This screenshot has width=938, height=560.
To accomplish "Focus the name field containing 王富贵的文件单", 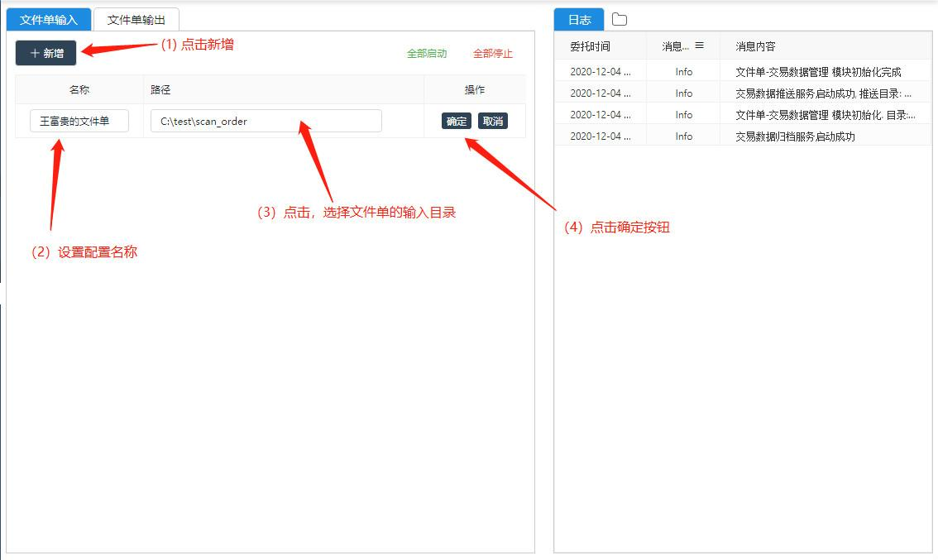I will click(x=79, y=122).
